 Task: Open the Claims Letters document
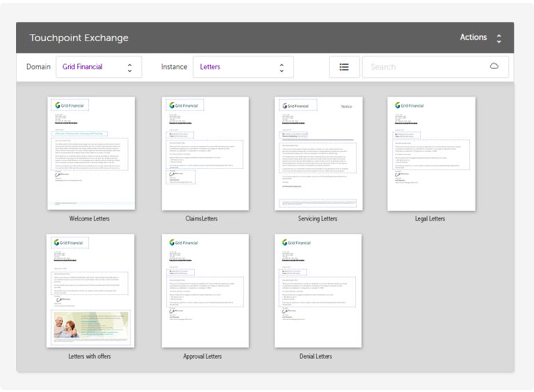205,152
